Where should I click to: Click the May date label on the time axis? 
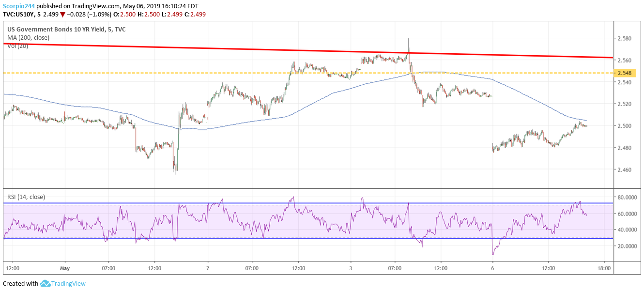point(65,267)
